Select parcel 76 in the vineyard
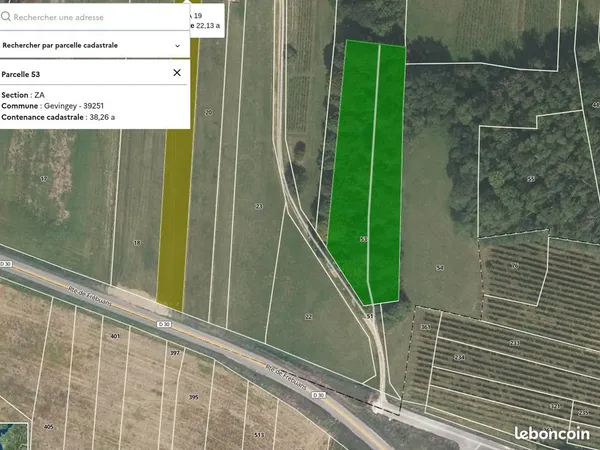Image resolution: width=600 pixels, height=450 pixels. (515, 265)
